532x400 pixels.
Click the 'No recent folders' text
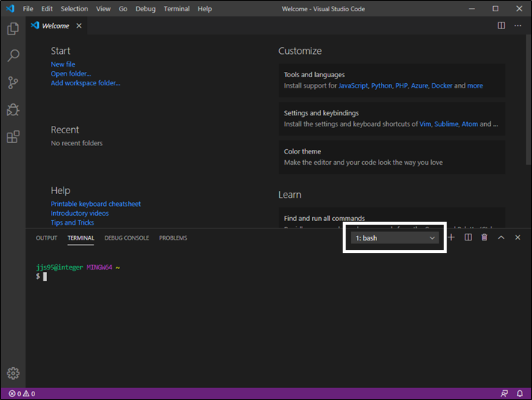click(x=76, y=143)
